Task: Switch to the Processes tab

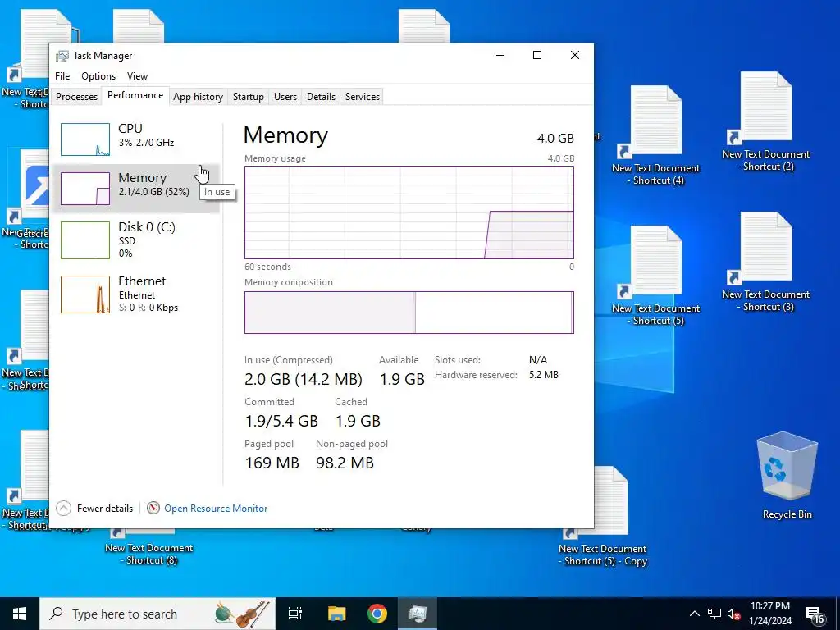Action: pos(76,97)
